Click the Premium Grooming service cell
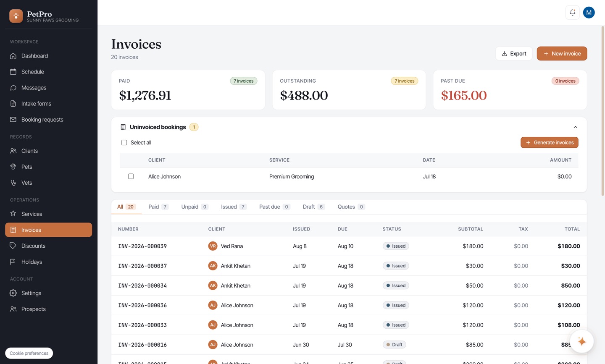Image resolution: width=605 pixels, height=364 pixels. tap(292, 176)
